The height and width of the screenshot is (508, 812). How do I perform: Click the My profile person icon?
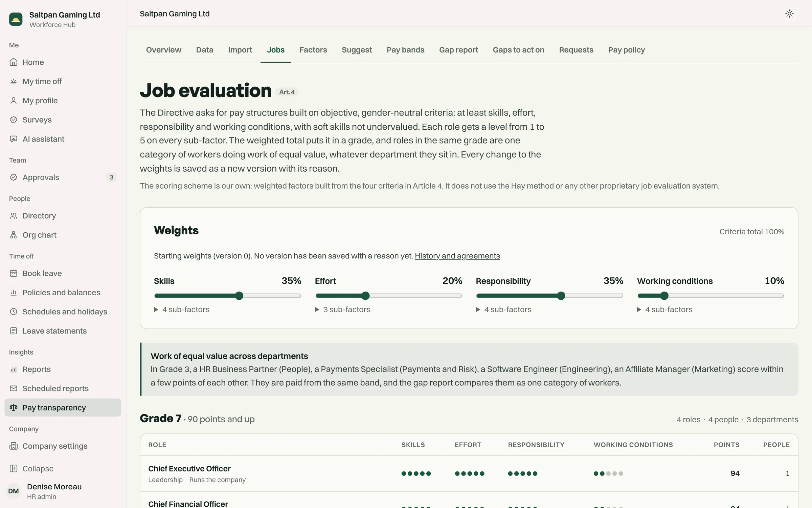[x=14, y=101]
